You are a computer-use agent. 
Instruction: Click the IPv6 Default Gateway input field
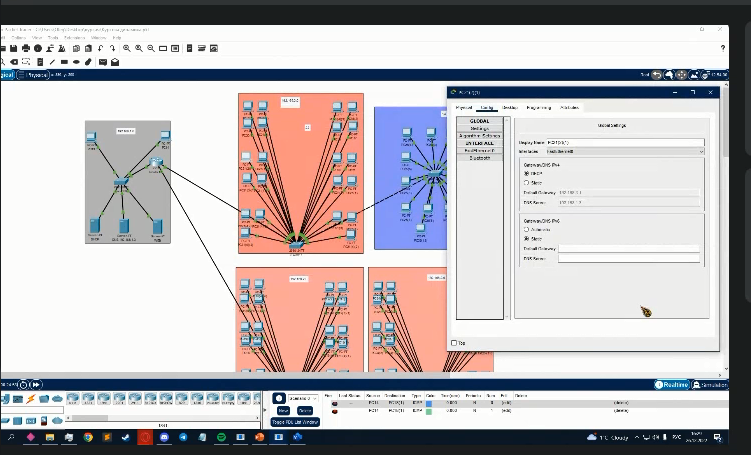coord(628,248)
